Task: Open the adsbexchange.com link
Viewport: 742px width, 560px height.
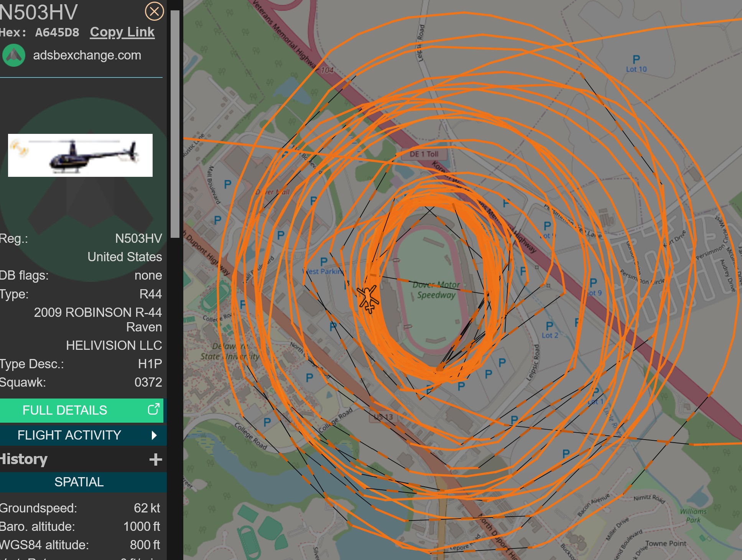Action: click(87, 55)
